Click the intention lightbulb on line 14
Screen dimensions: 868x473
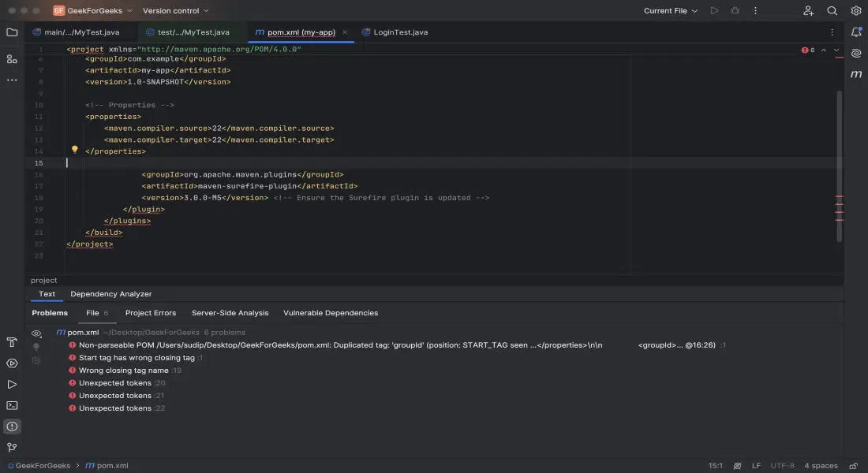(75, 149)
